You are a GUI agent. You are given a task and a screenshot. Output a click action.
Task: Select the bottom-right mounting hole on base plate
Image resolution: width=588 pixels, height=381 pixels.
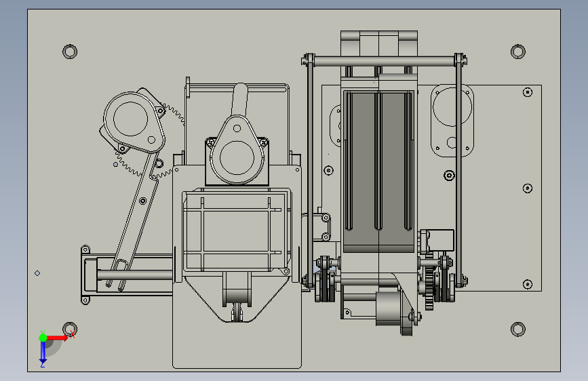518,329
